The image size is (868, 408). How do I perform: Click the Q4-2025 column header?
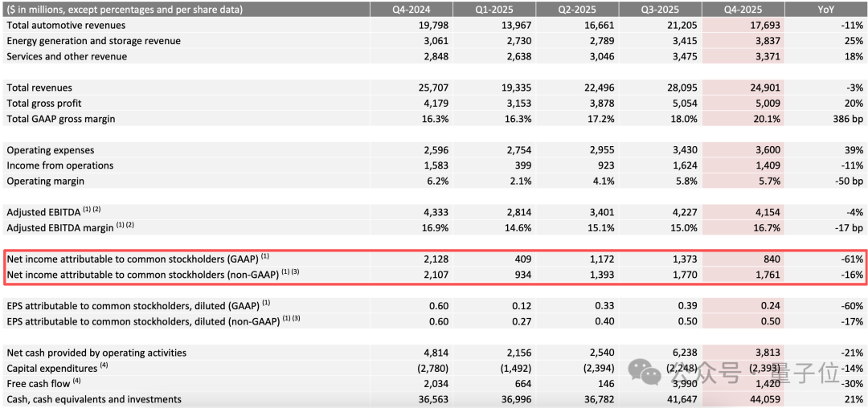[743, 10]
